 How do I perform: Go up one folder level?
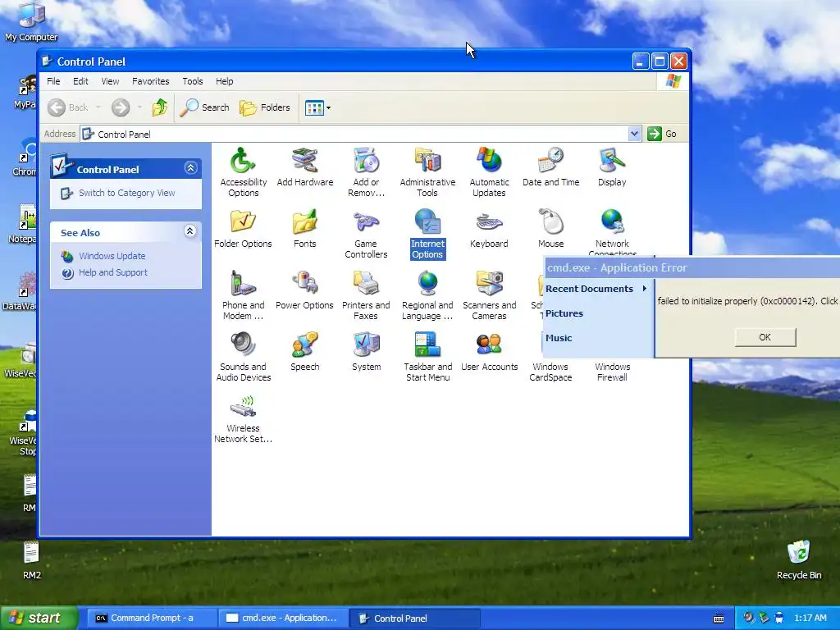coord(160,107)
